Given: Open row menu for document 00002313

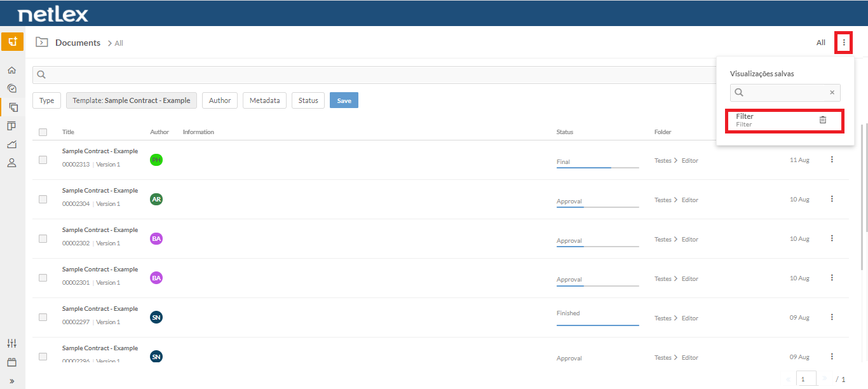Looking at the screenshot, I should coord(832,160).
